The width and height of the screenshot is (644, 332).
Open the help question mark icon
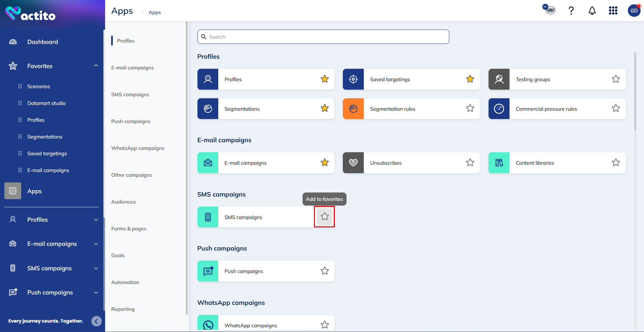pos(571,11)
